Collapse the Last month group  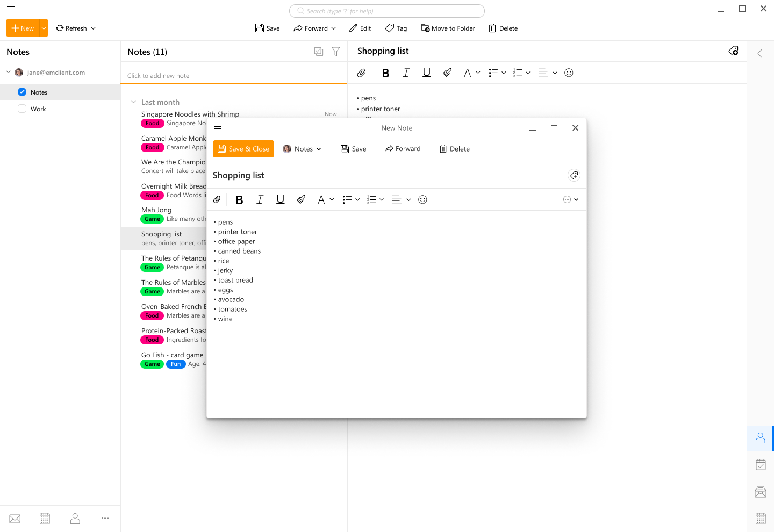tap(133, 102)
